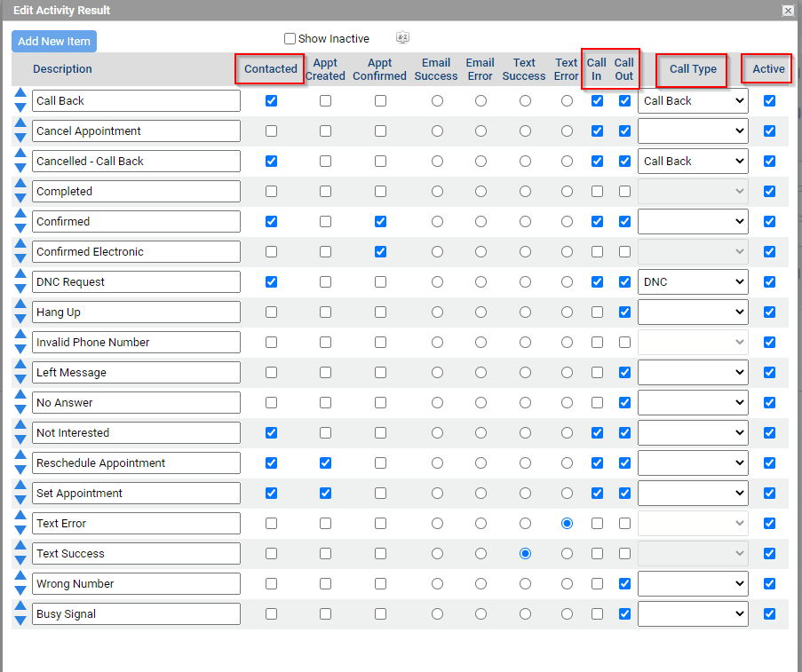802x672 pixels.
Task: Move Call Back row up
Action: (x=20, y=93)
